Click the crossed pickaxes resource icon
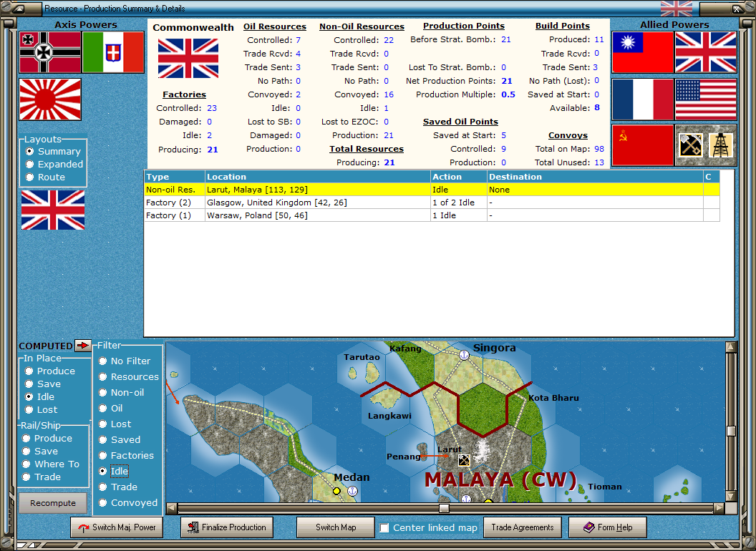Screen dimensions: 756x551 click(x=690, y=145)
